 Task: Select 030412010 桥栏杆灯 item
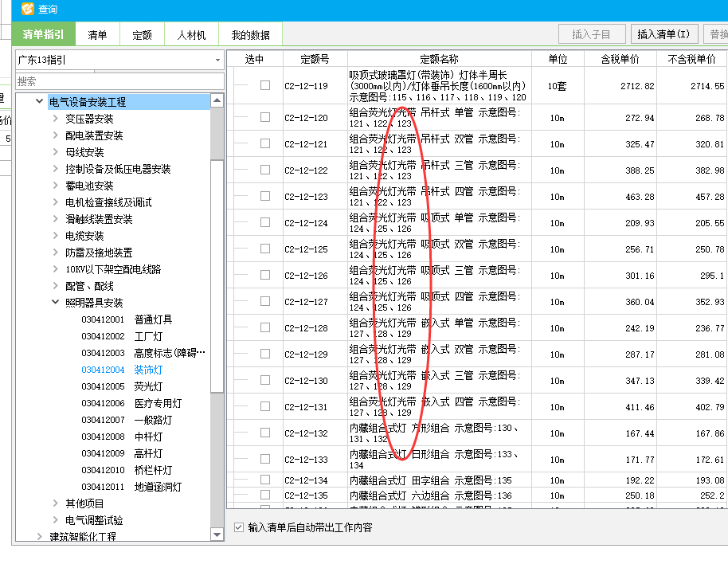tap(127, 470)
